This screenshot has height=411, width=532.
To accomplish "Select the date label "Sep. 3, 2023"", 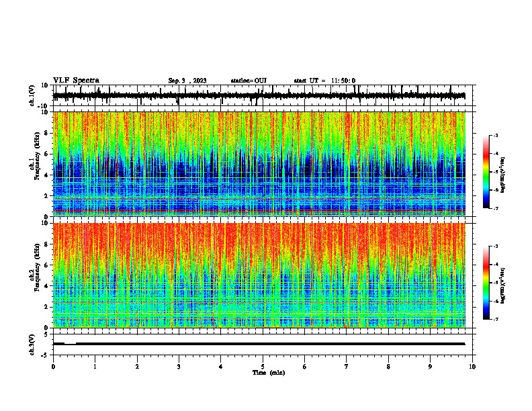I will tap(187, 81).
